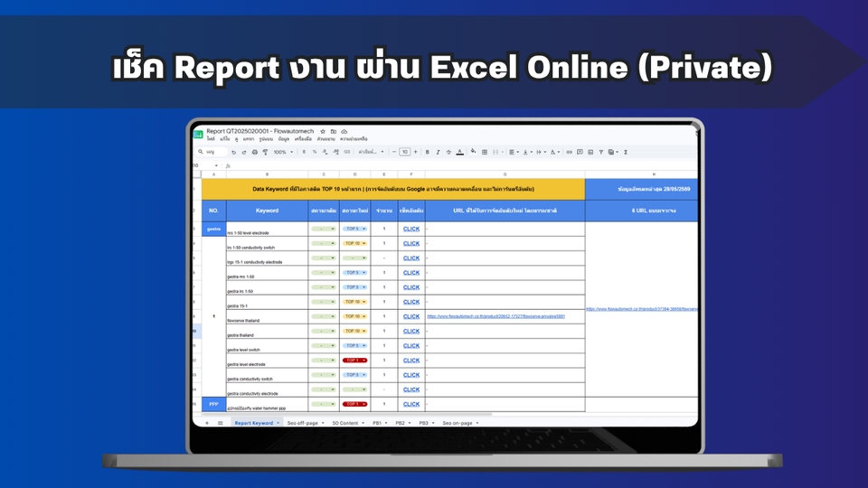Select the Keyword header cell
Screen dimensions: 868x488
[x=267, y=211]
